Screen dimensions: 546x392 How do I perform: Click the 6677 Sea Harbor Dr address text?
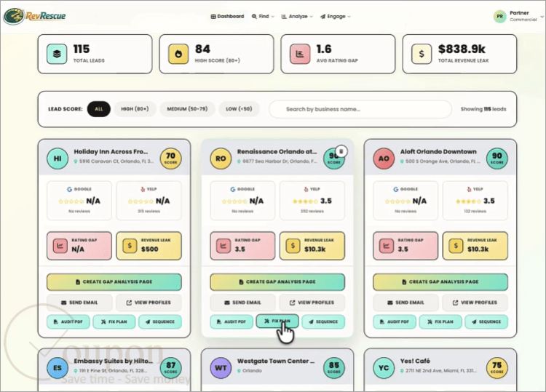point(280,161)
